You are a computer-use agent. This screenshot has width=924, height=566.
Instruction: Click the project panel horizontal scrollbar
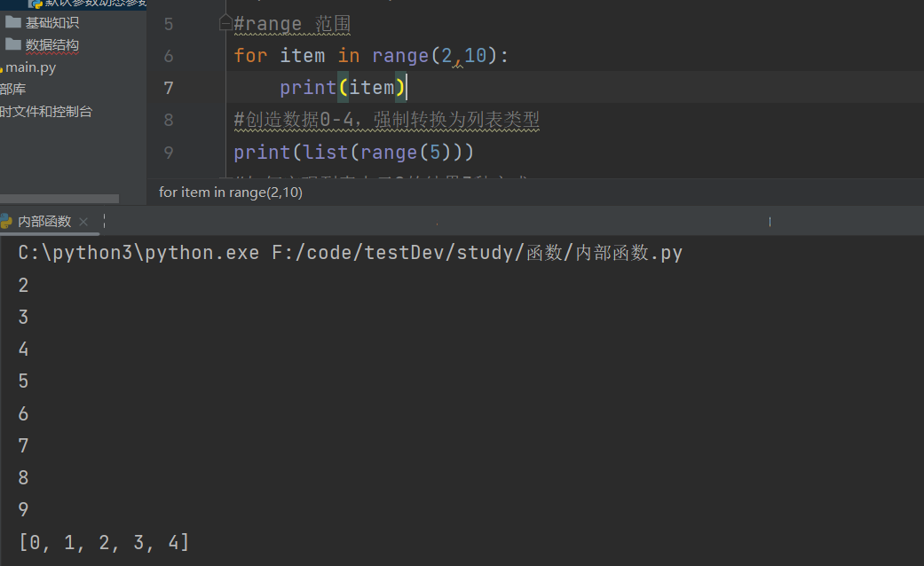pyautogui.click(x=59, y=199)
